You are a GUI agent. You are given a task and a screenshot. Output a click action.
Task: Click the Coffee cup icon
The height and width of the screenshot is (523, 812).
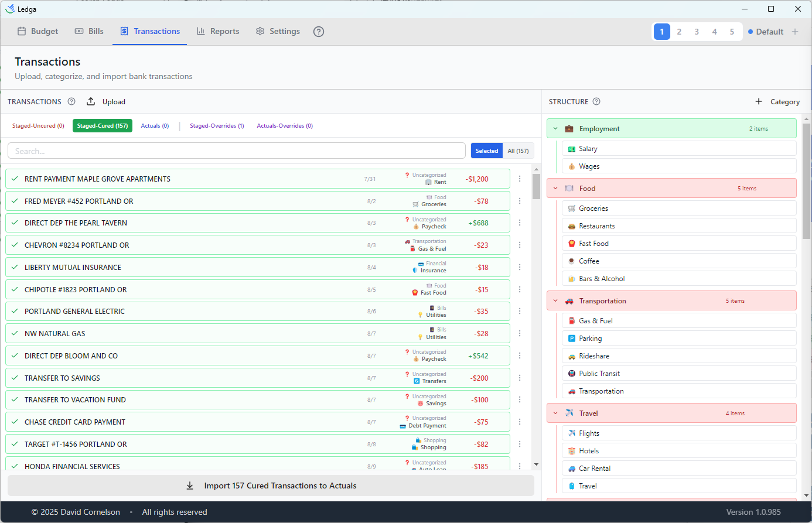pos(571,261)
